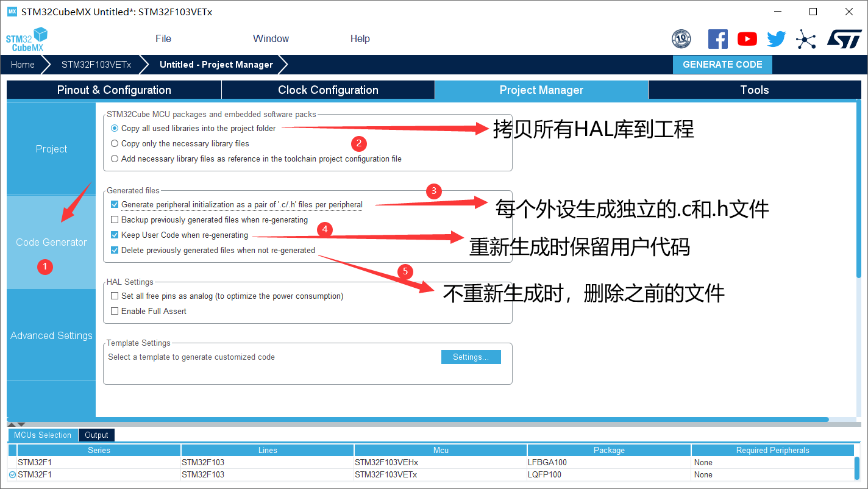Open the Code Generator side section
Image resolution: width=868 pixels, height=489 pixels.
(51, 242)
